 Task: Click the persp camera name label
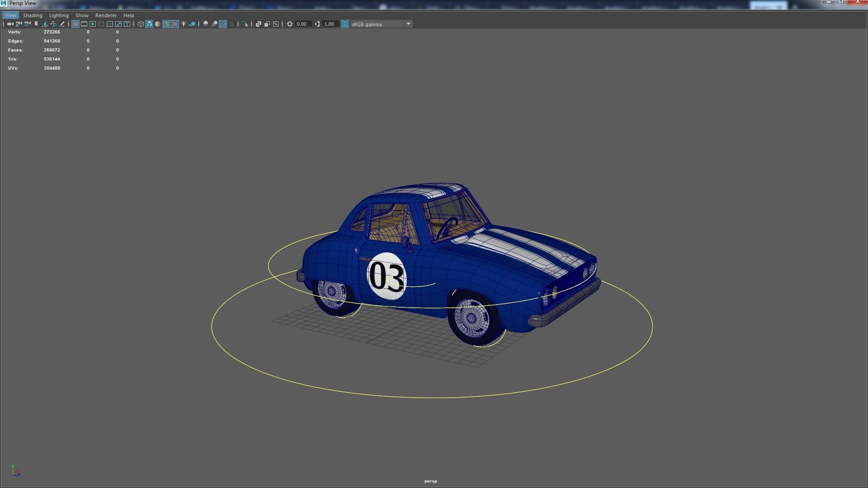click(431, 481)
